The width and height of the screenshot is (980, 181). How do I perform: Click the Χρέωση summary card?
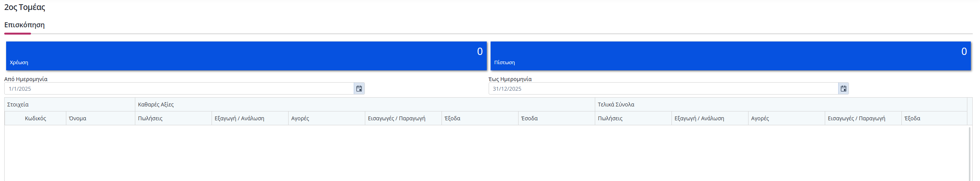tap(246, 56)
